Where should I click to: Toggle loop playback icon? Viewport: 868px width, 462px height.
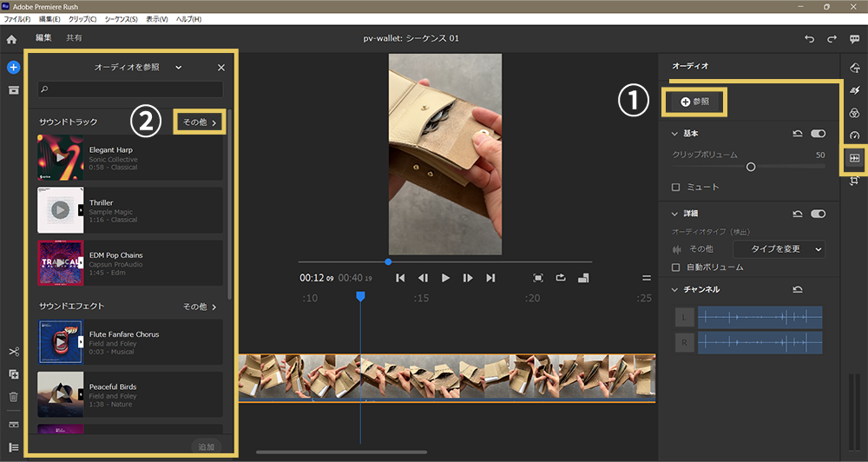[x=561, y=278]
